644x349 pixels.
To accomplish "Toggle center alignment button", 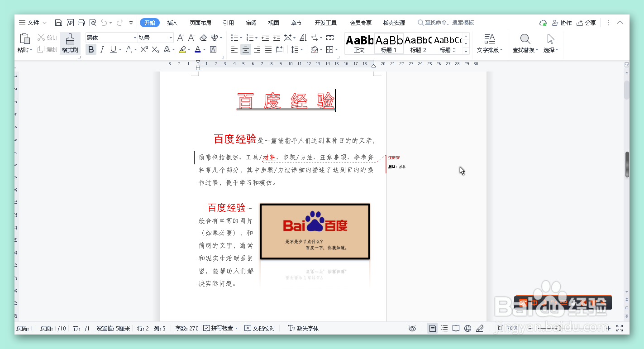I will click(x=246, y=49).
